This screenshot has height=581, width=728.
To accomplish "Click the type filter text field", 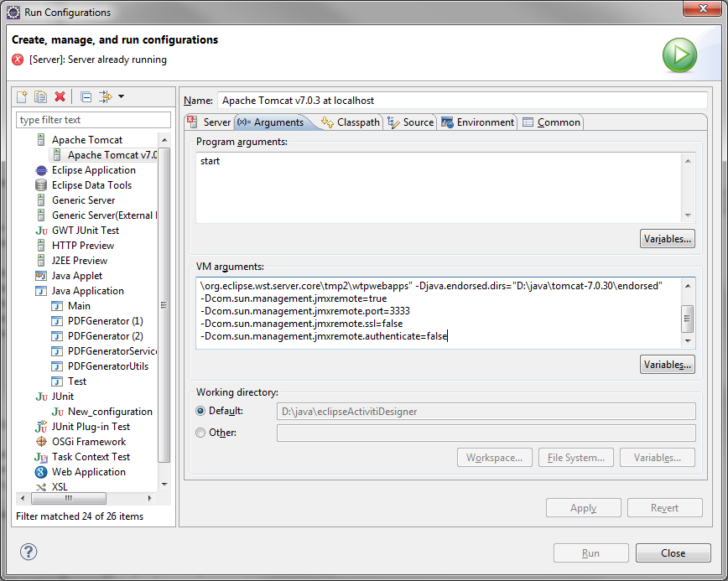I will click(93, 120).
